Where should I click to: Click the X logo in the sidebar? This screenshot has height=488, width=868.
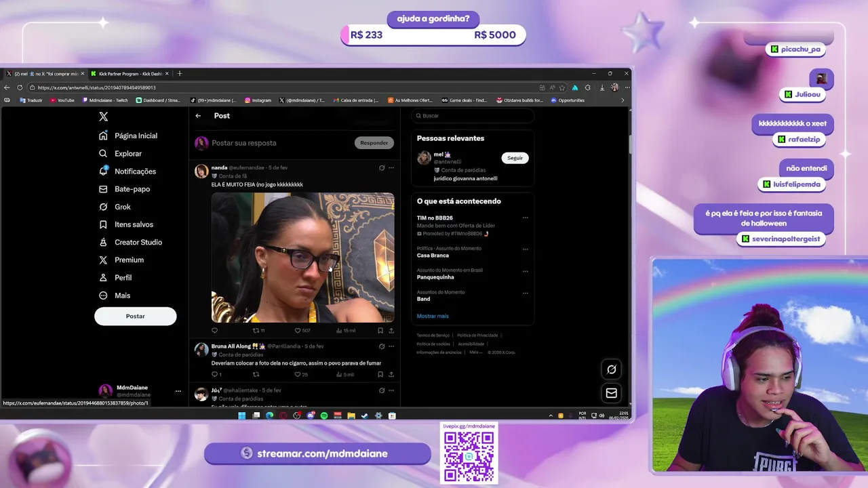coord(103,117)
